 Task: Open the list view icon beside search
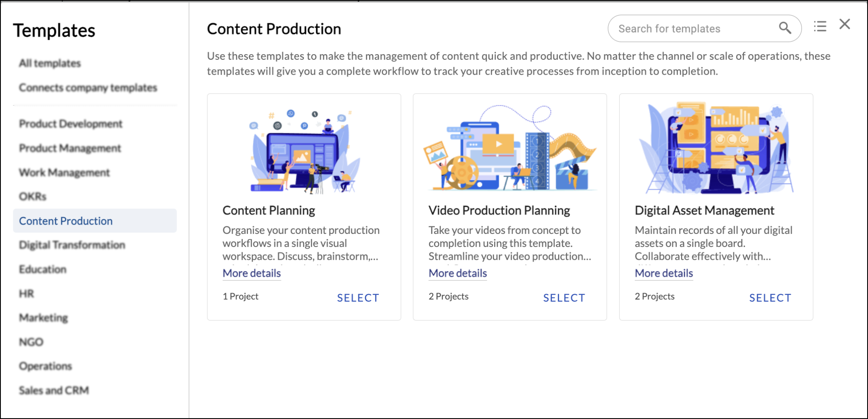point(820,26)
